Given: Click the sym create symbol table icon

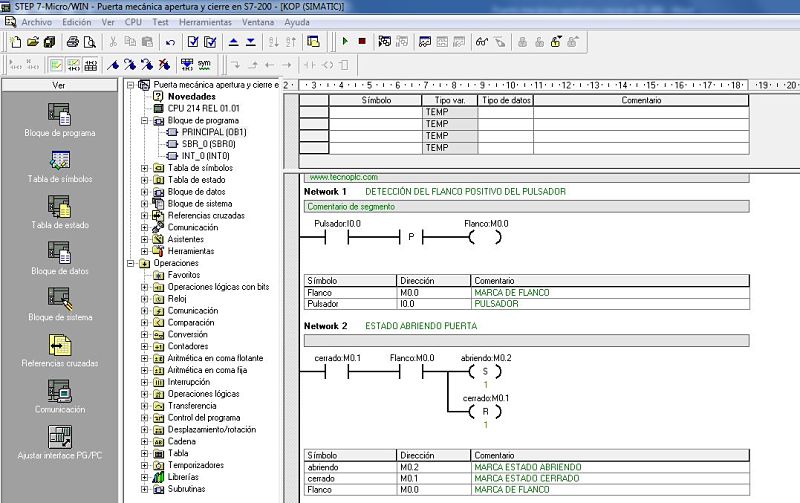Looking at the screenshot, I should [x=204, y=65].
